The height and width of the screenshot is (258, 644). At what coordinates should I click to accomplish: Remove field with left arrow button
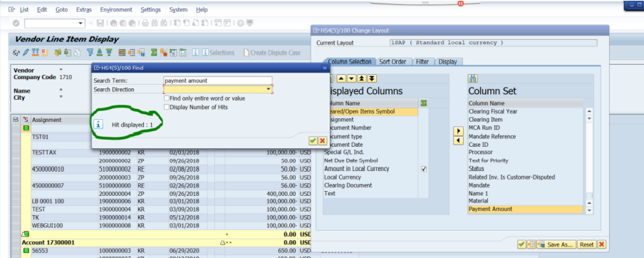(458, 141)
